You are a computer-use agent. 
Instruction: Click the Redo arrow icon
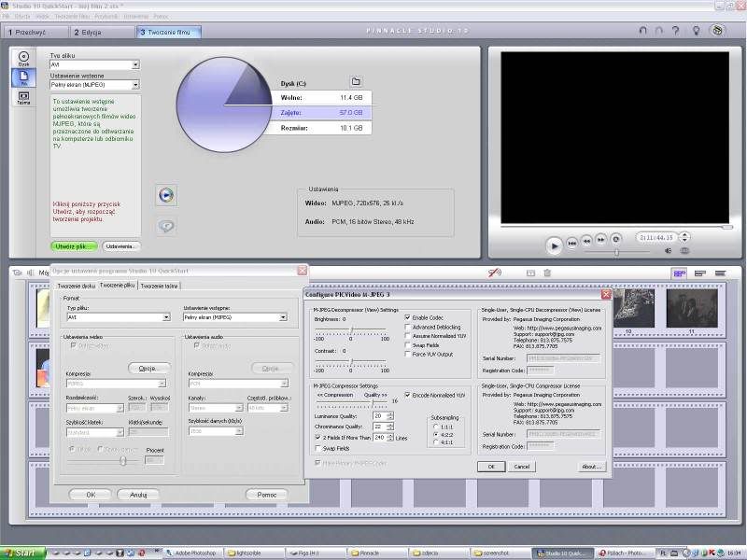coord(659,31)
